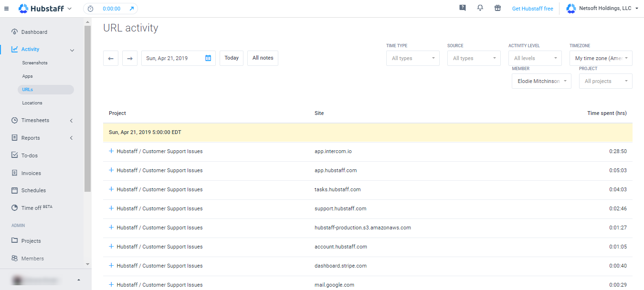Click the timer stopwatch icon
This screenshot has width=644, height=290.
point(90,9)
